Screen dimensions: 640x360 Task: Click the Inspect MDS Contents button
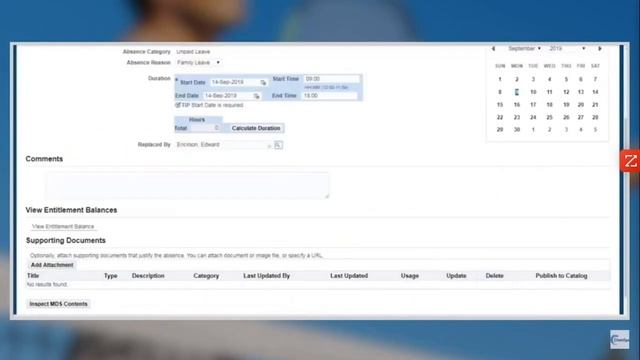(58, 304)
